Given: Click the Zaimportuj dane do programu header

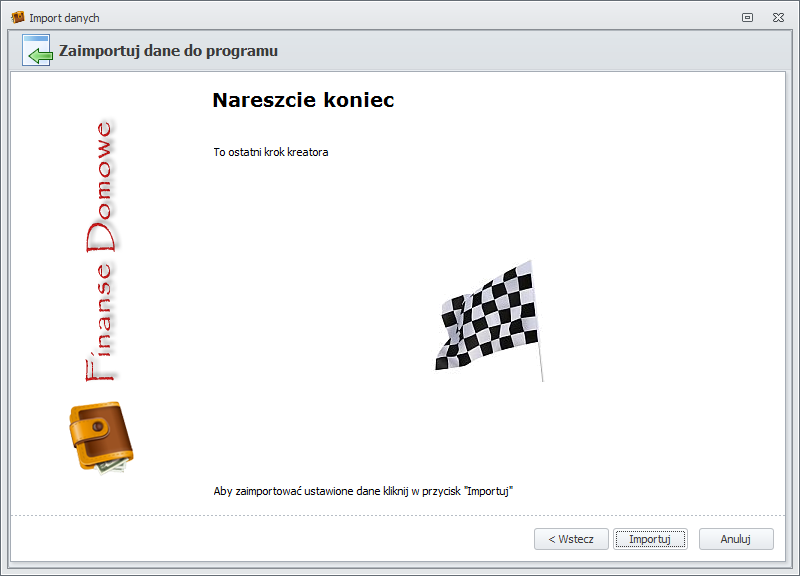Looking at the screenshot, I should (168, 51).
